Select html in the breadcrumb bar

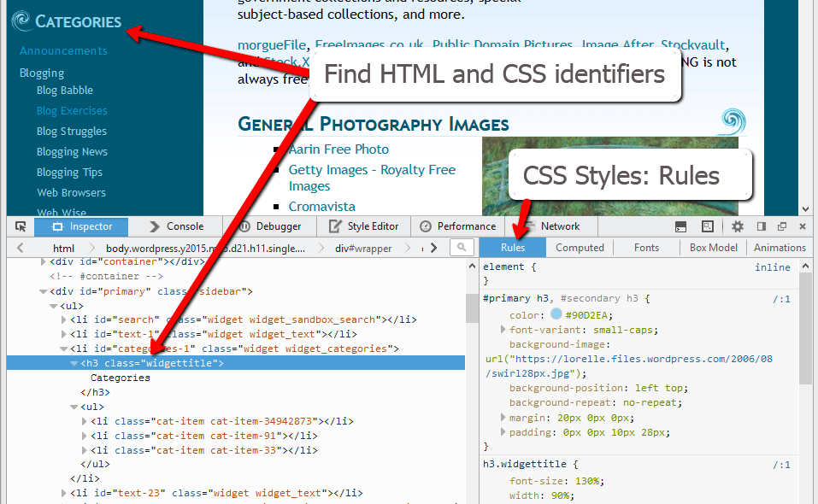click(x=63, y=248)
